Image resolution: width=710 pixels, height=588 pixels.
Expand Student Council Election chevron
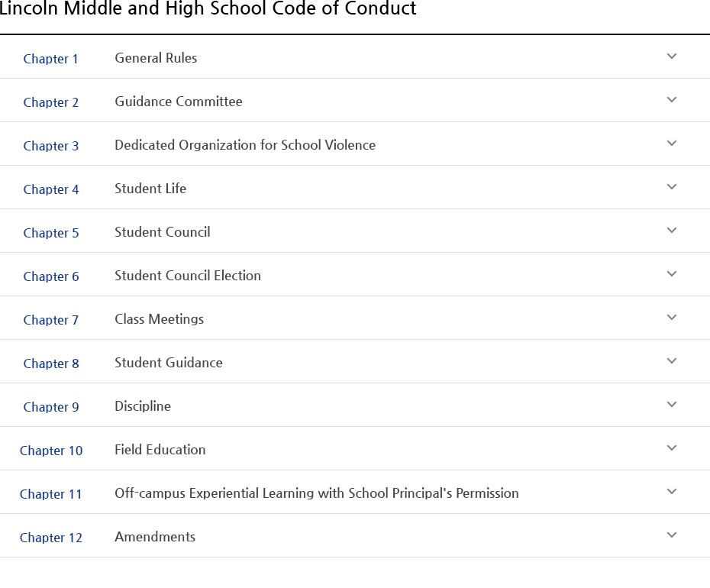tap(672, 274)
